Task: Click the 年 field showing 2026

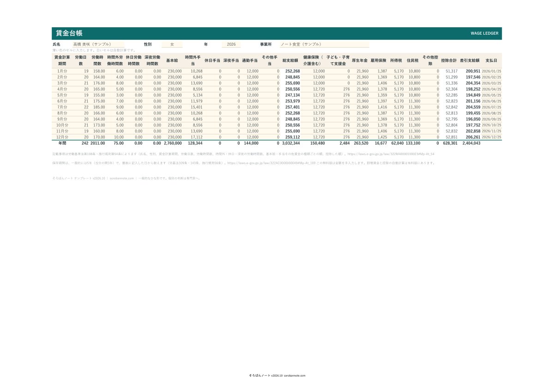Action: tap(231, 44)
